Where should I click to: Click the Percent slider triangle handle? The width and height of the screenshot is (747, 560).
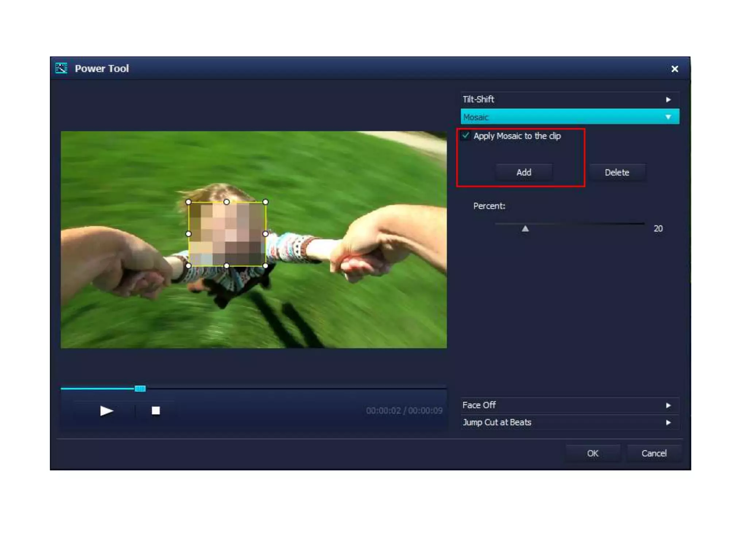coord(525,229)
